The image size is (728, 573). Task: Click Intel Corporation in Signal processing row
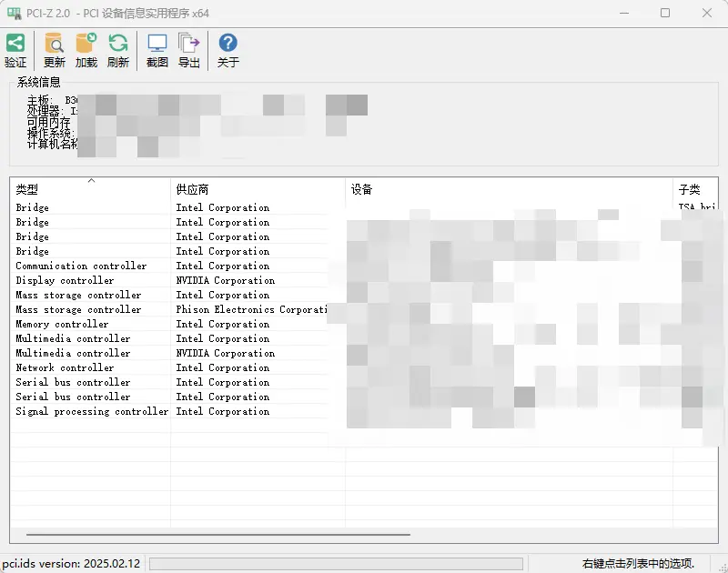(x=222, y=411)
